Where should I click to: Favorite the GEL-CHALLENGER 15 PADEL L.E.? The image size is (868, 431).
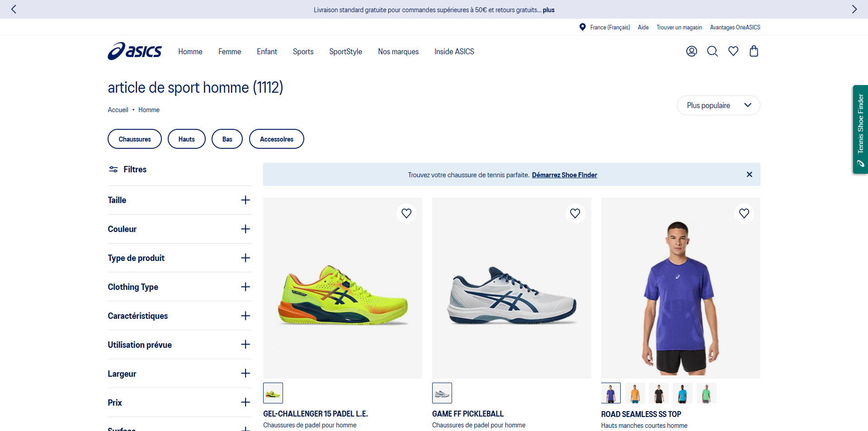(406, 213)
